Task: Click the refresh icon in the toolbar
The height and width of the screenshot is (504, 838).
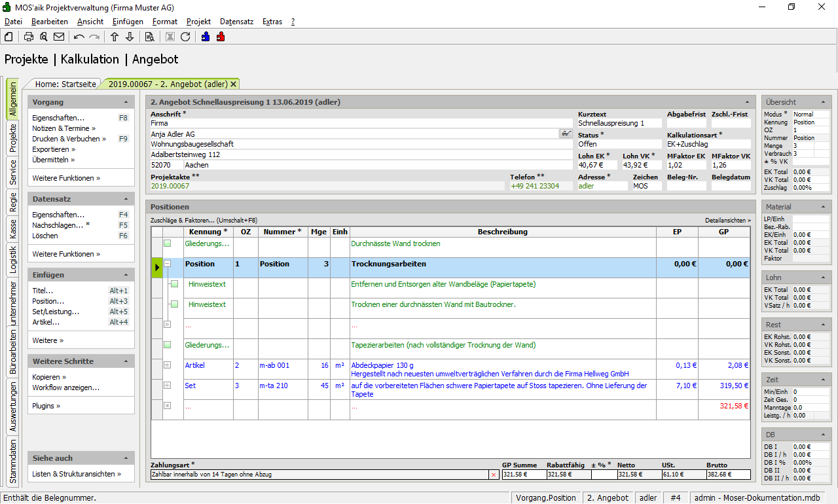Action: click(185, 37)
